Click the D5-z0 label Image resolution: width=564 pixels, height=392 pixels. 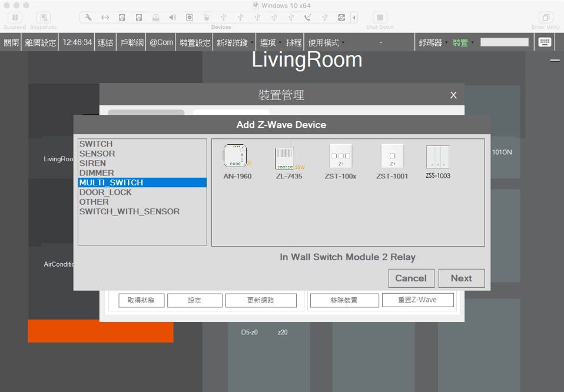pyautogui.click(x=249, y=333)
